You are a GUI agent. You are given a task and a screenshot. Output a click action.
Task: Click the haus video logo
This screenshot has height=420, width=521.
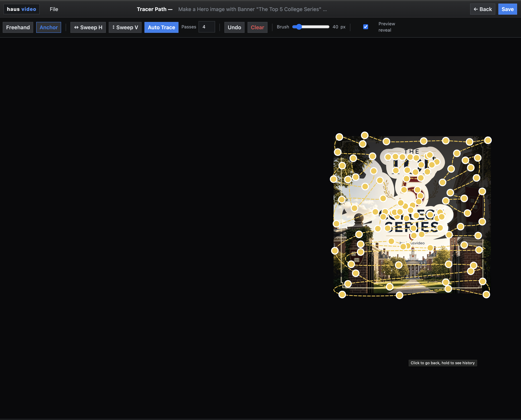click(22, 9)
